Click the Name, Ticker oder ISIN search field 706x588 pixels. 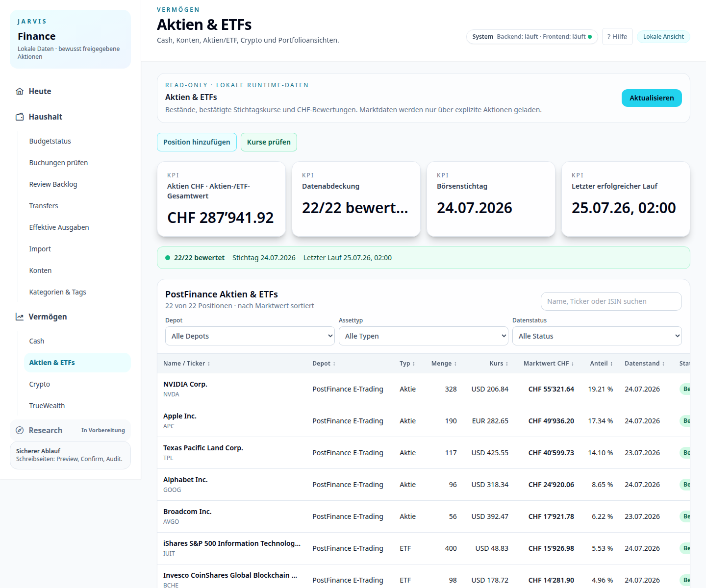coord(611,301)
